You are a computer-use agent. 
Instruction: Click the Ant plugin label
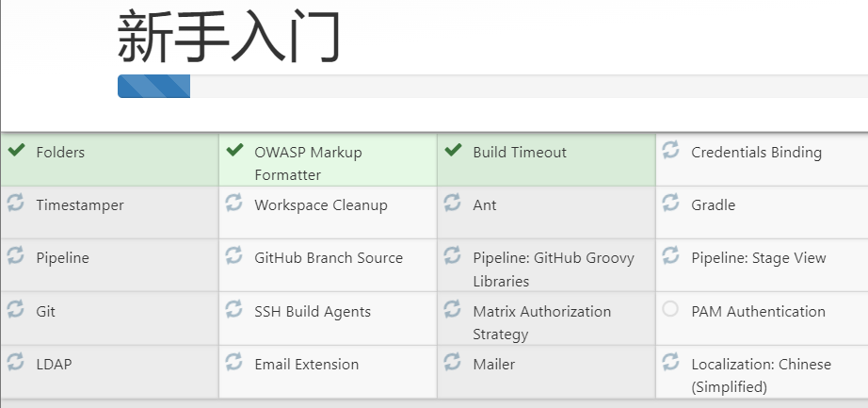click(x=485, y=205)
